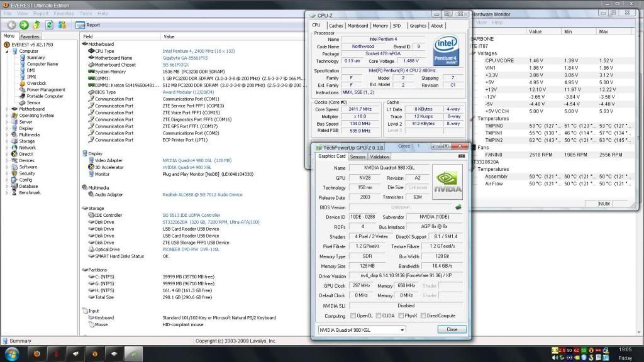Click the grey Back arrow in EVEREST toolbar
Screen dimensions: 644x362
tap(11, 25)
